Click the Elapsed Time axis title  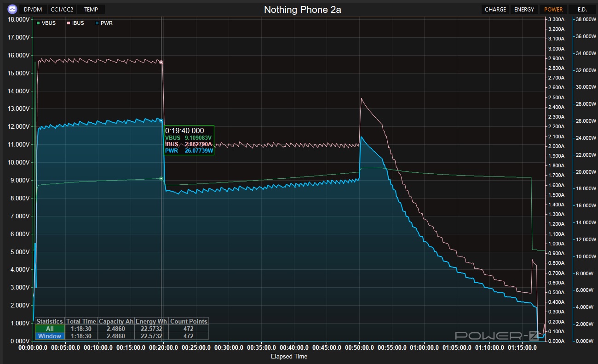[x=289, y=356]
